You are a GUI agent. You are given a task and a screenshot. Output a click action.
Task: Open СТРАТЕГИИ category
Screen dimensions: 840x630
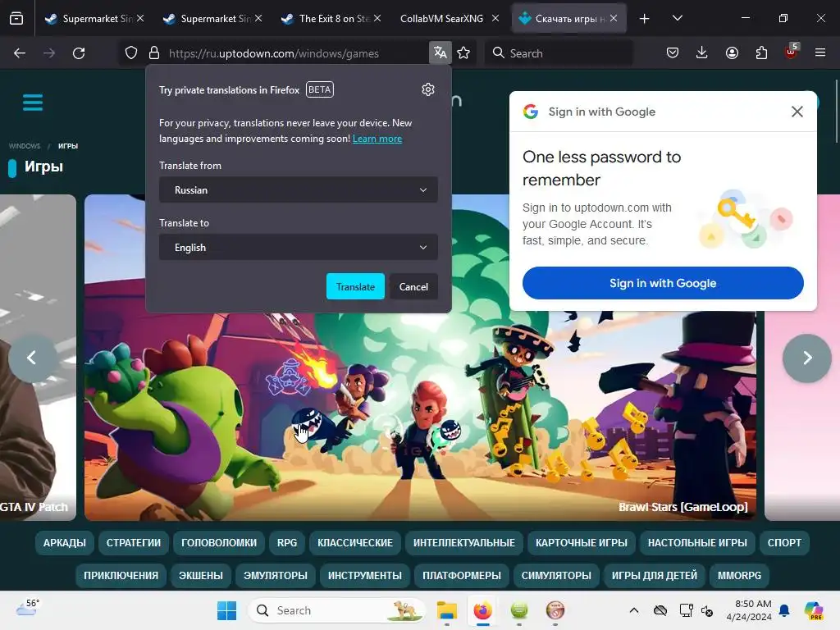click(x=134, y=543)
